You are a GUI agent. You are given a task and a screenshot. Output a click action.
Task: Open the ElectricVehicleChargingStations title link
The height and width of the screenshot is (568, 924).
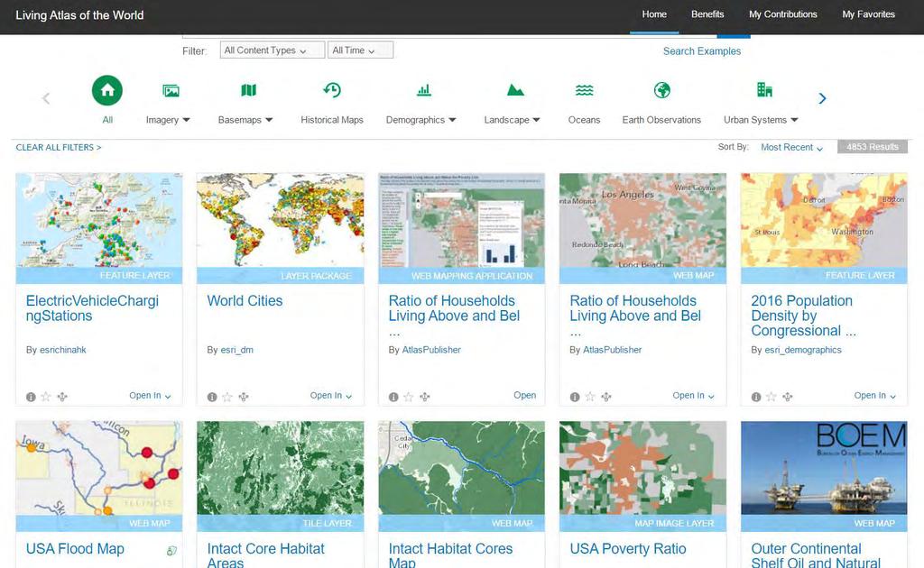[x=92, y=308]
